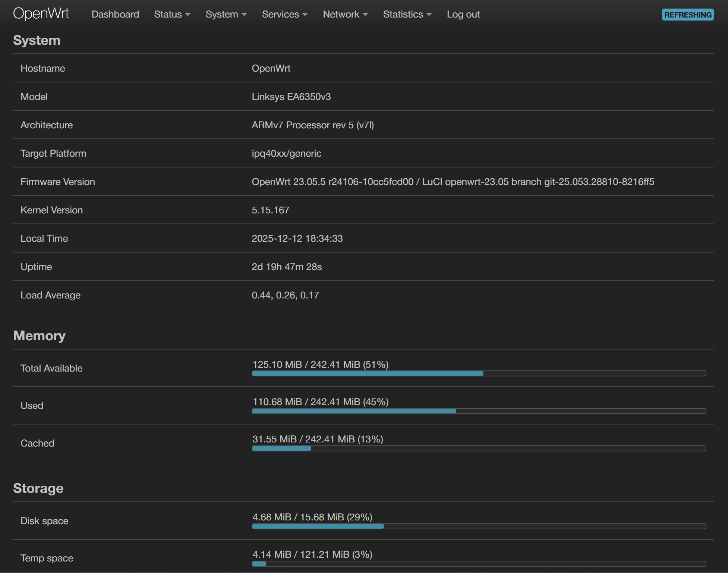This screenshot has width=728, height=573.
Task: Toggle the REFRESHING auto-refresh badge
Action: tap(687, 15)
